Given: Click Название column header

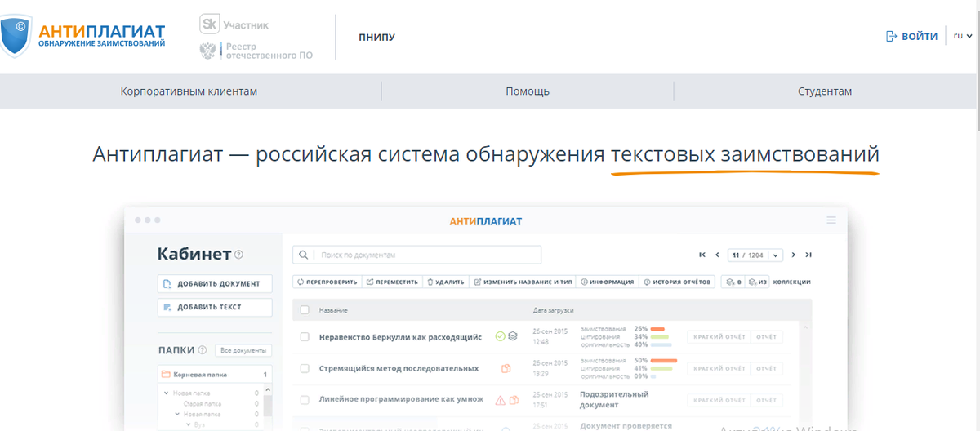Looking at the screenshot, I should click(x=333, y=310).
